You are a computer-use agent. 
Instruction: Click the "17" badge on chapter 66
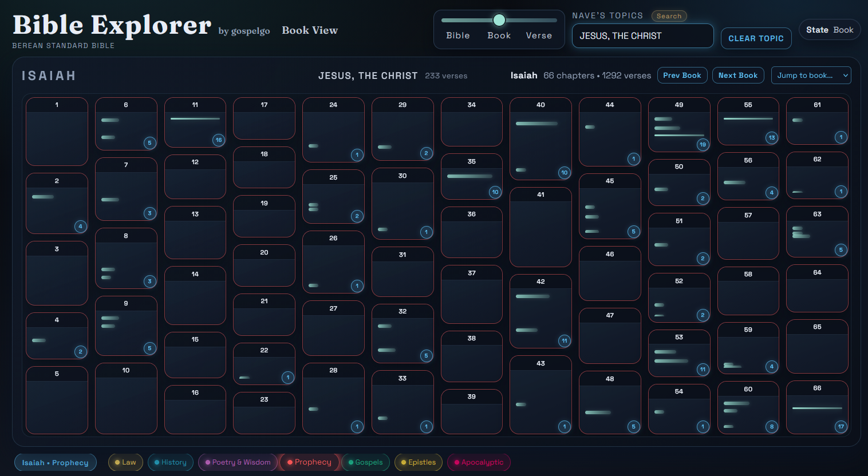click(x=841, y=426)
